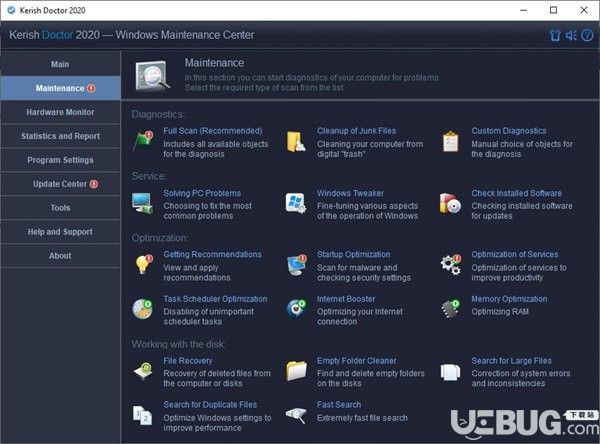
Task: Open Search for Duplicate Files link
Action: (210, 405)
